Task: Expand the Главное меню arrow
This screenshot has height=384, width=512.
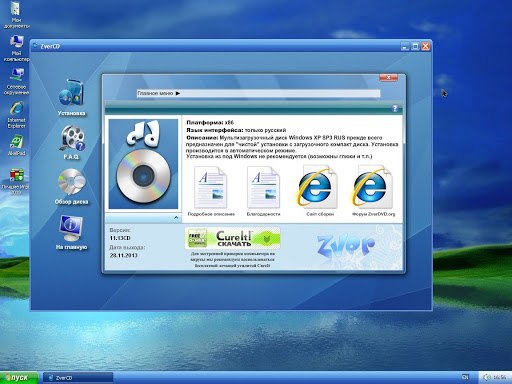Action: point(178,93)
